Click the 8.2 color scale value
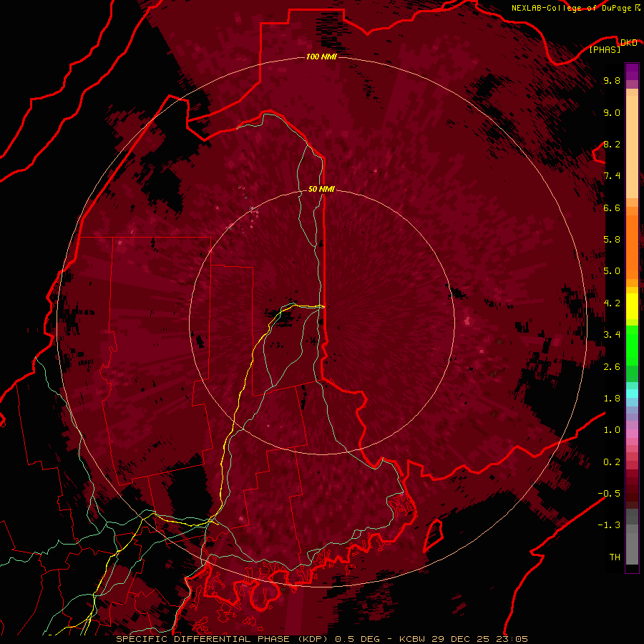644x644 pixels. pyautogui.click(x=612, y=144)
